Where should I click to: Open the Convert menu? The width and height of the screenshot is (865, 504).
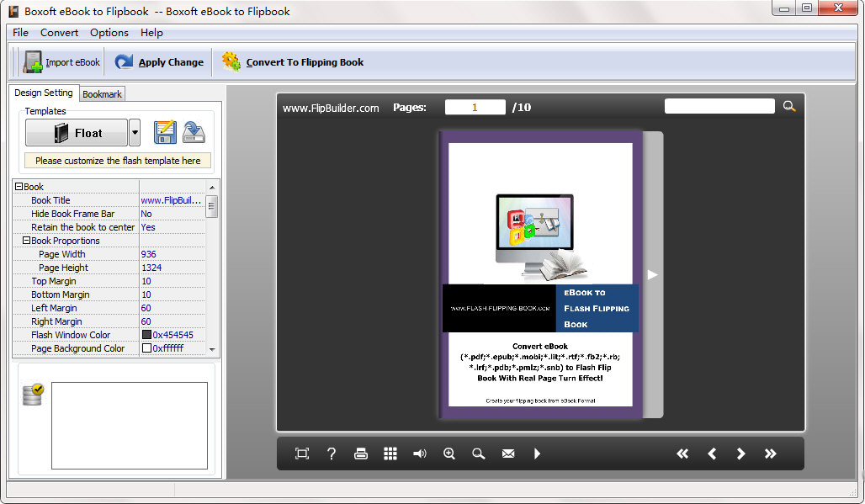click(59, 32)
